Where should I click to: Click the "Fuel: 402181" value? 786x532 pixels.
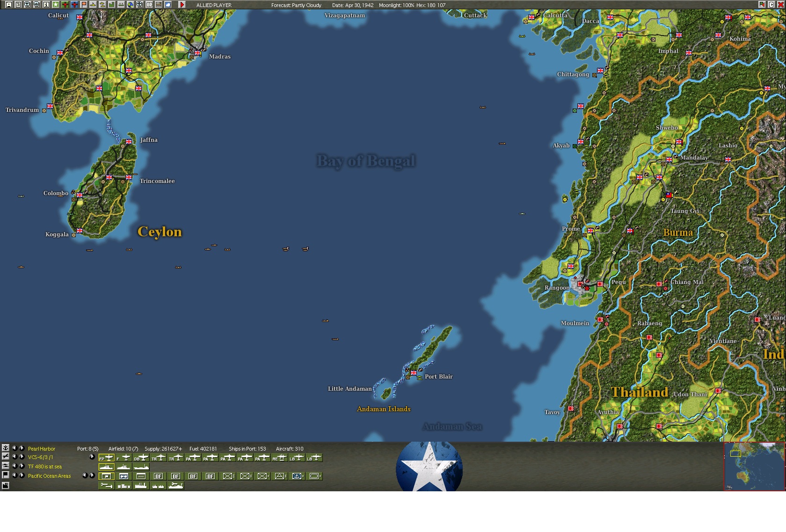pyautogui.click(x=203, y=449)
